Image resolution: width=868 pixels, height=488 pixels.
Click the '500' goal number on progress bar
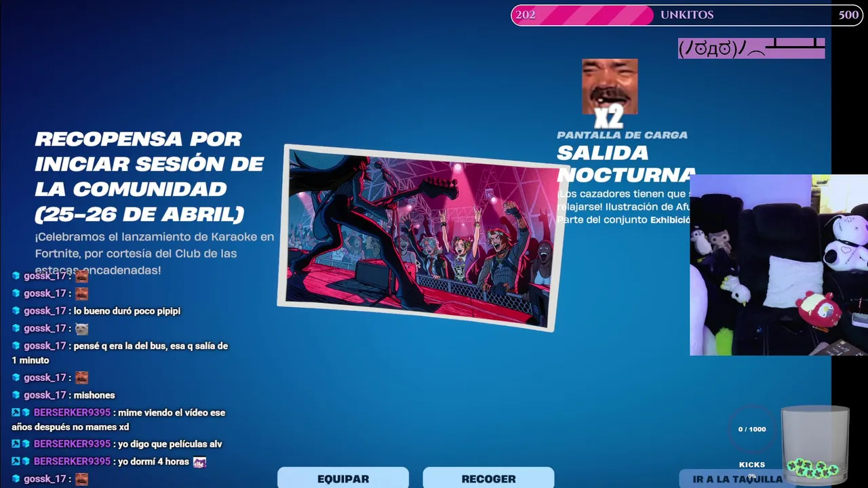click(848, 15)
